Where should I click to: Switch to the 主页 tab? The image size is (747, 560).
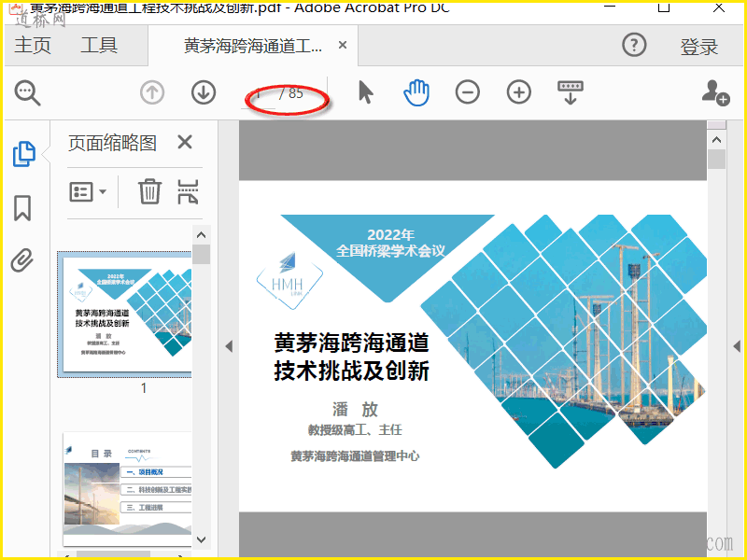(33, 45)
